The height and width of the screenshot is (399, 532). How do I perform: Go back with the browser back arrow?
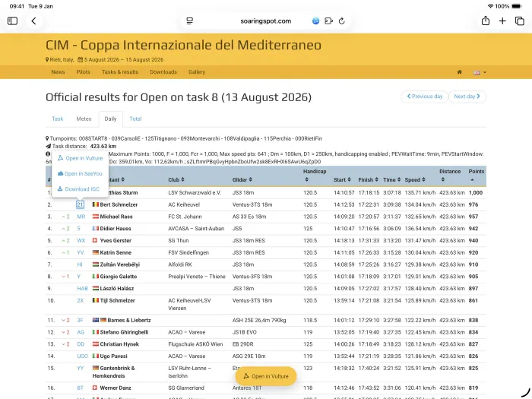(x=33, y=21)
